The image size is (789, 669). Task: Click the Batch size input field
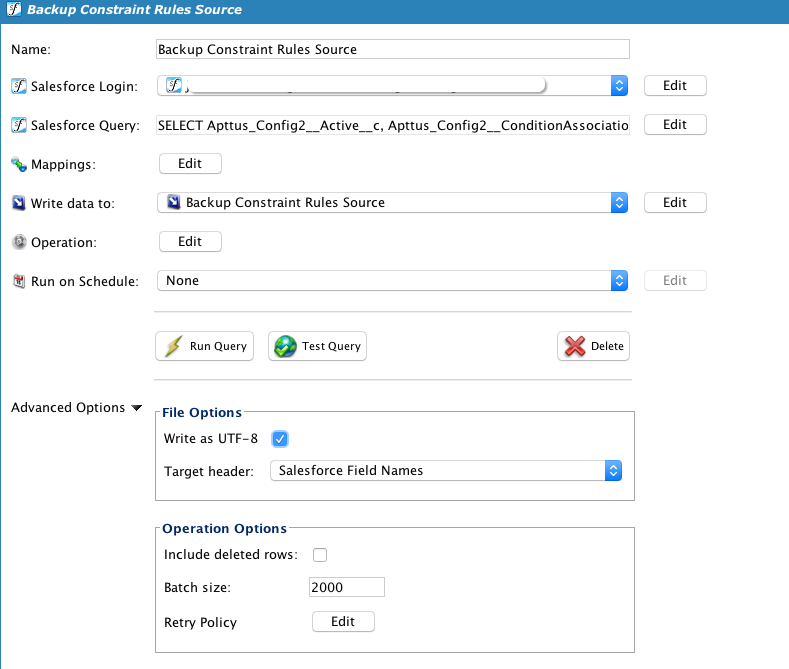pos(347,587)
